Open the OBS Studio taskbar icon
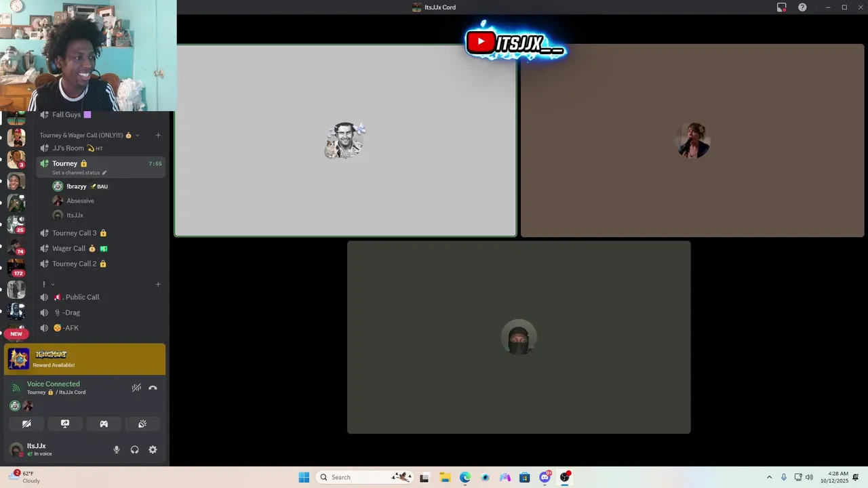Screen dimensions: 868x488 [x=564, y=477]
